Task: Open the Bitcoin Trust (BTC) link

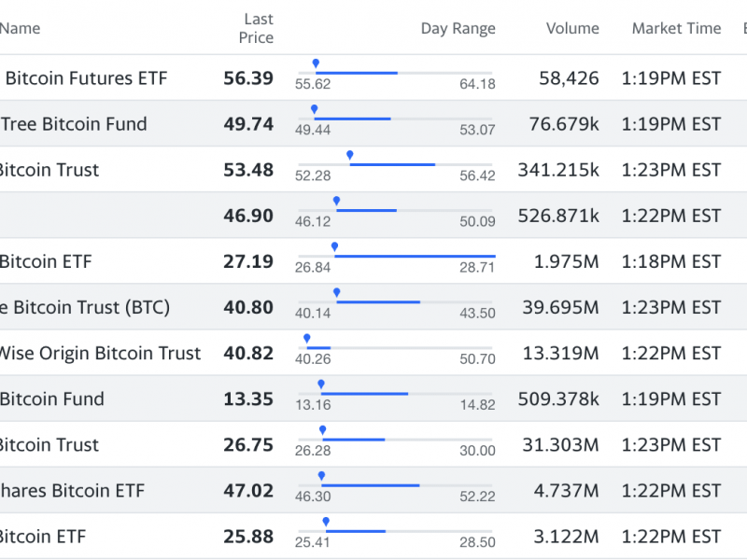Action: 85,307
